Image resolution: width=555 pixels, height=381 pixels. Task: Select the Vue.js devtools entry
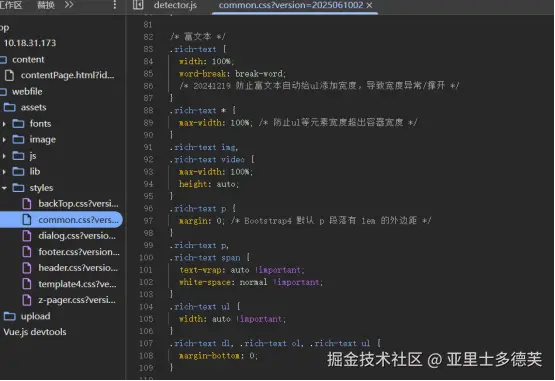pyautogui.click(x=35, y=332)
